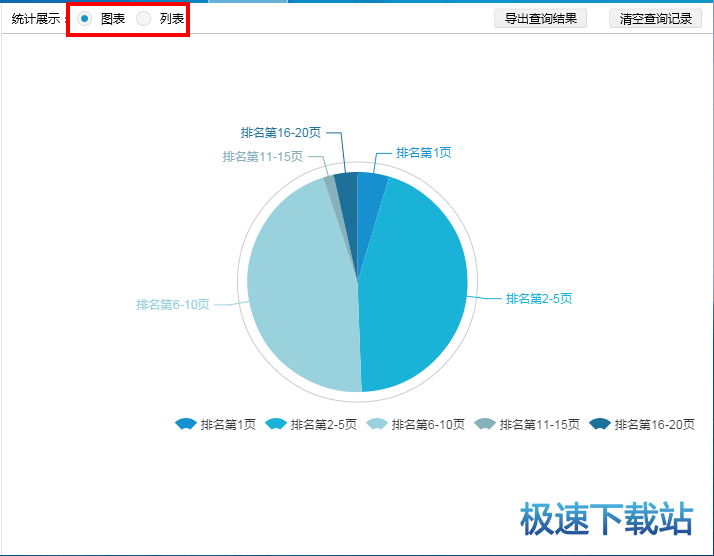Viewport: 714px width, 556px height.
Task: Toggle 排名第1页 legend icon
Action: (x=186, y=424)
